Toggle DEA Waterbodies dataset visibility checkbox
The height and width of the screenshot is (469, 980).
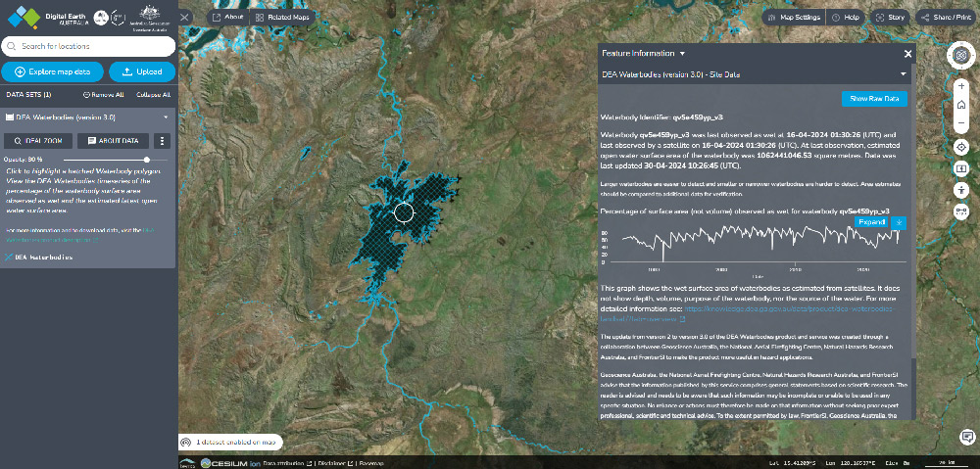tap(11, 117)
